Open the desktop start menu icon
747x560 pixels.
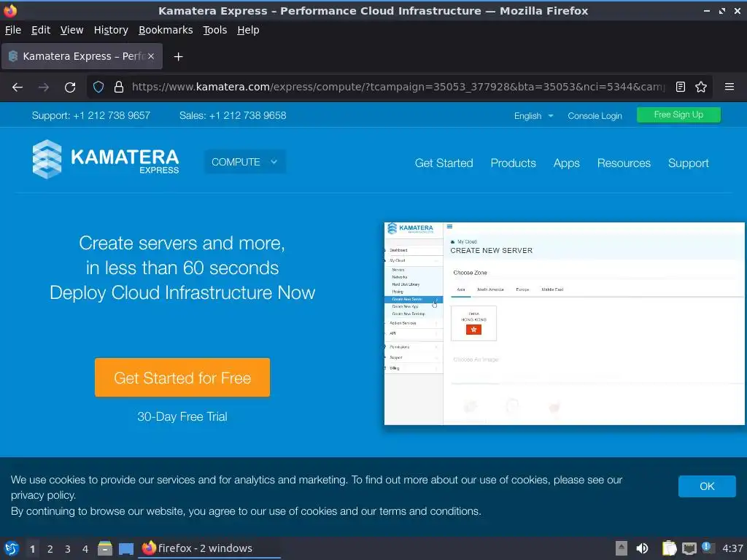tap(12, 548)
